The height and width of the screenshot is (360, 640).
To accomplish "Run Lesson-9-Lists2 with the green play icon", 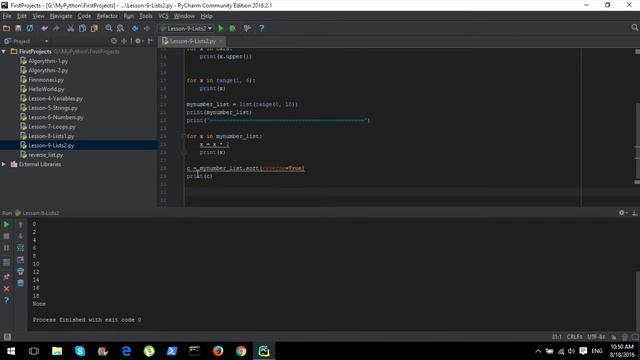I will (x=221, y=28).
